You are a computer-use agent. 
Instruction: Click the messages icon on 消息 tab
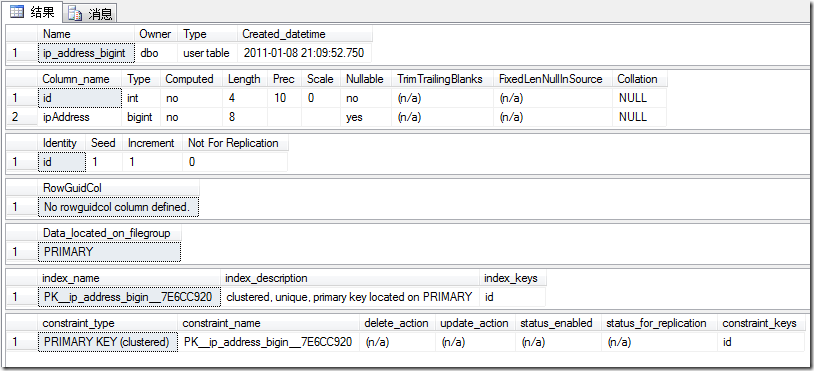[x=75, y=14]
